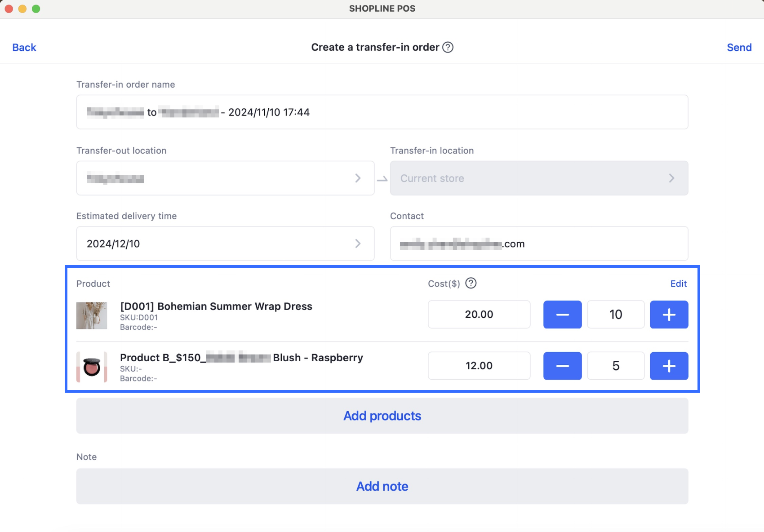The width and height of the screenshot is (764, 532).
Task: Click the Transfer-in order name field
Action: click(382, 112)
